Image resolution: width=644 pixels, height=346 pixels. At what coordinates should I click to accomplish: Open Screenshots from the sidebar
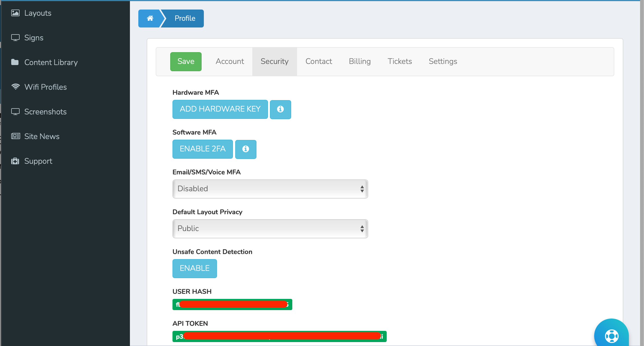point(45,112)
